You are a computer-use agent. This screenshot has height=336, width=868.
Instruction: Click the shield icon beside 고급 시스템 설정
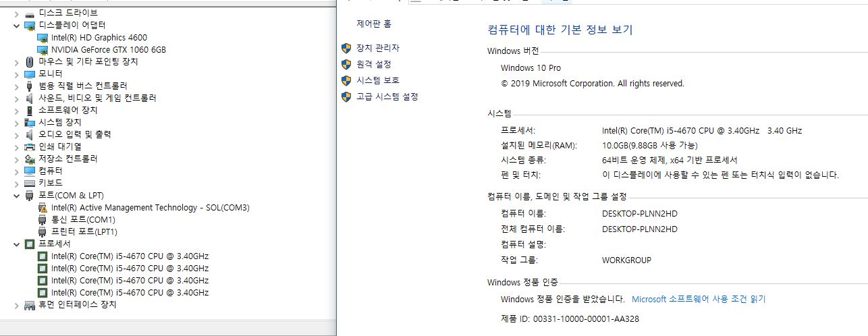(346, 96)
